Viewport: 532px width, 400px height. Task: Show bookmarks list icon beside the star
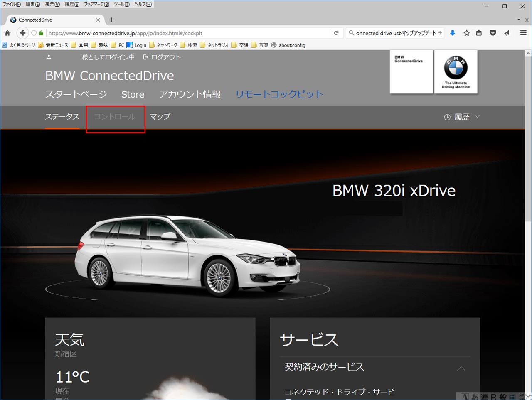[x=479, y=33]
